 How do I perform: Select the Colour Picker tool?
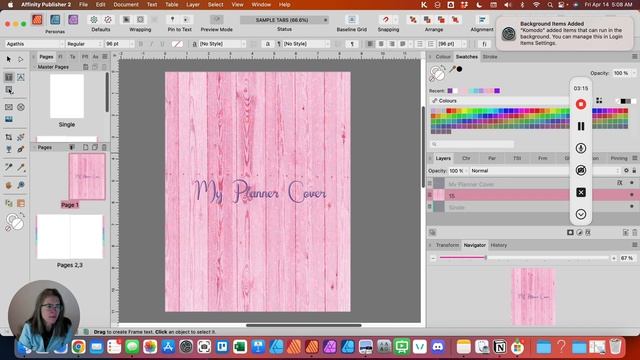(21, 167)
